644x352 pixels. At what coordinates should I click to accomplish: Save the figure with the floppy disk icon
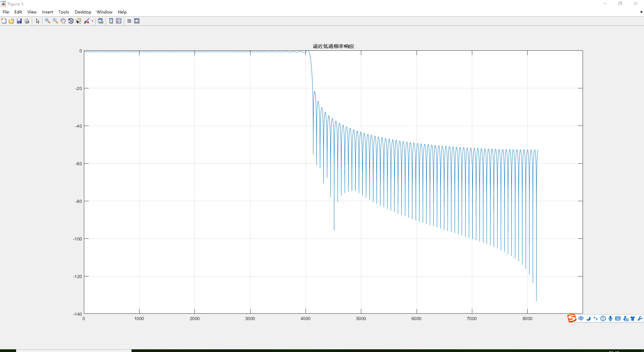(x=19, y=21)
